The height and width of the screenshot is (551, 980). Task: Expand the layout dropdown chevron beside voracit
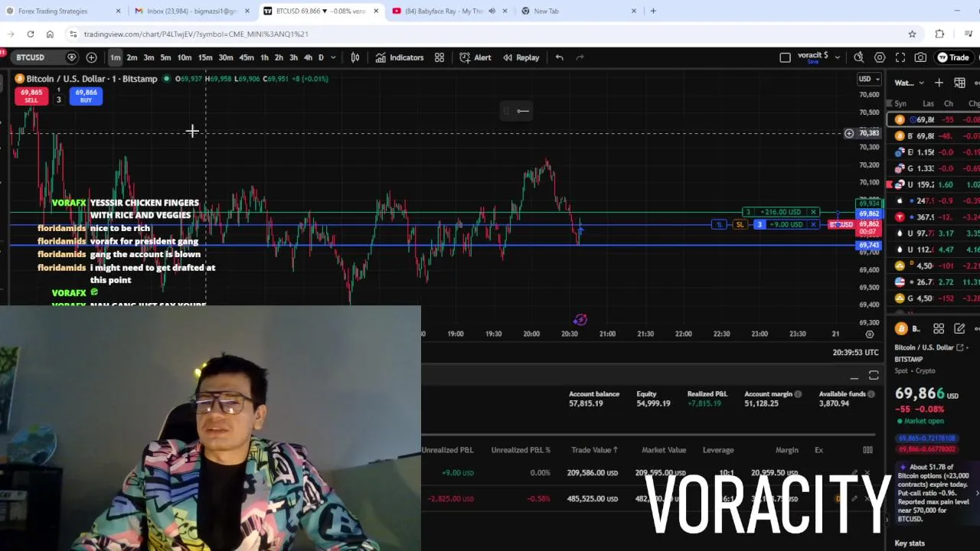click(x=837, y=57)
